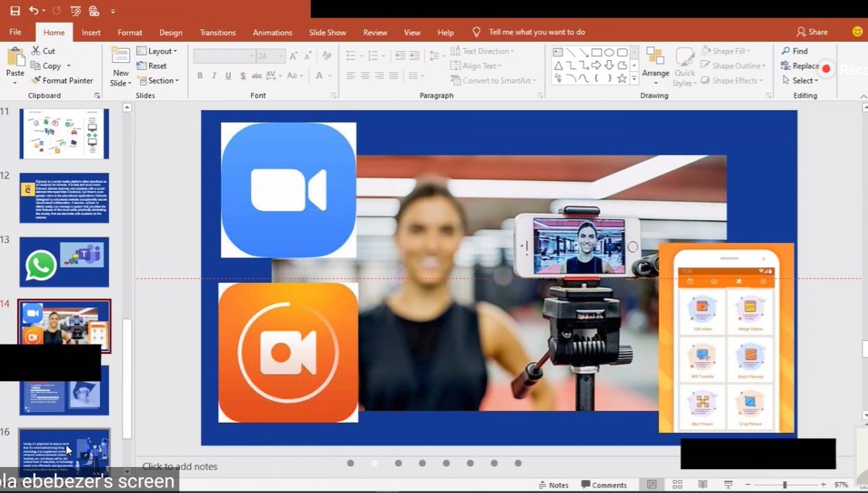Click the zoom slider handle

coord(785,484)
